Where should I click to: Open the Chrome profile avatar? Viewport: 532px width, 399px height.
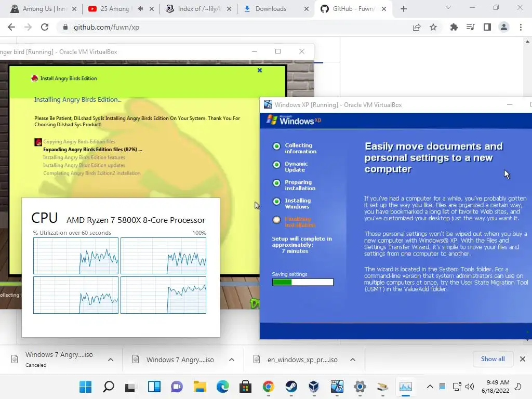(x=504, y=27)
